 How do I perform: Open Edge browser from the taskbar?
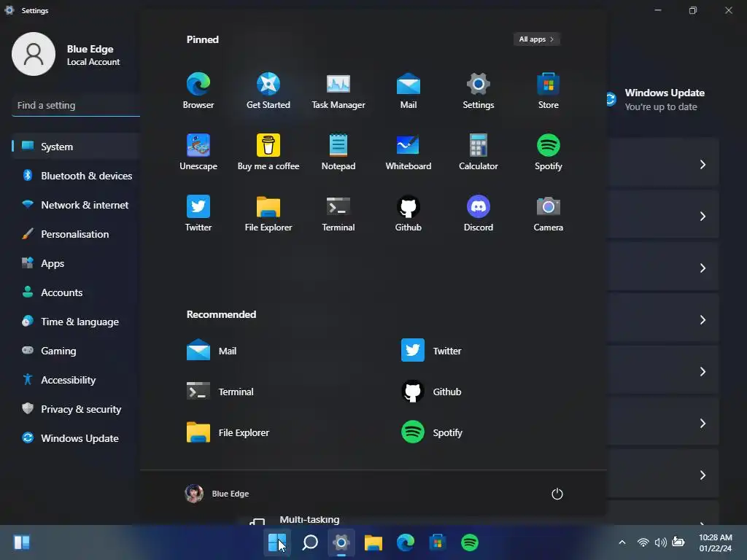click(x=406, y=542)
